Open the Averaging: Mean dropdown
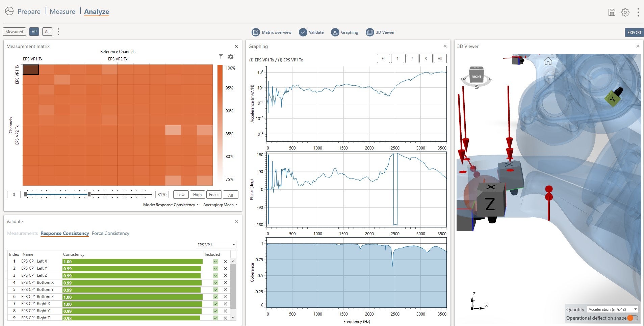The image size is (644, 326). pos(220,205)
